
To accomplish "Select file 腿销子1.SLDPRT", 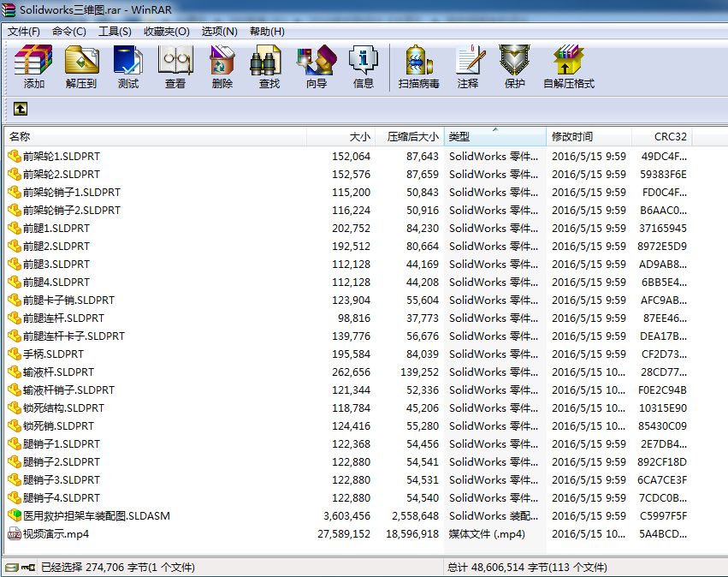I will (62, 444).
